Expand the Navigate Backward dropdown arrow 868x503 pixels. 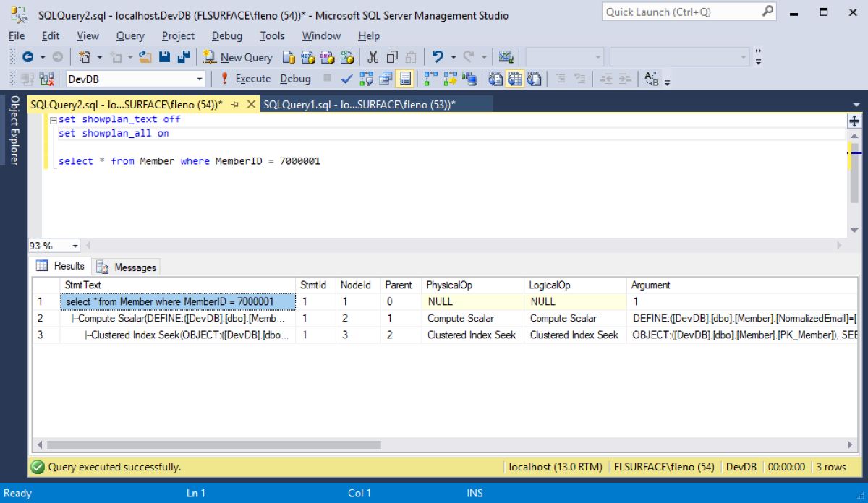click(42, 57)
